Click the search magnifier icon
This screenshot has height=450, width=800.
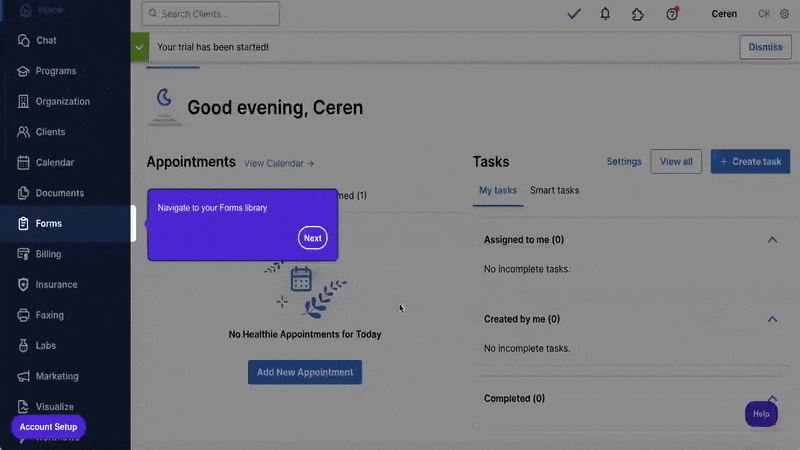153,13
